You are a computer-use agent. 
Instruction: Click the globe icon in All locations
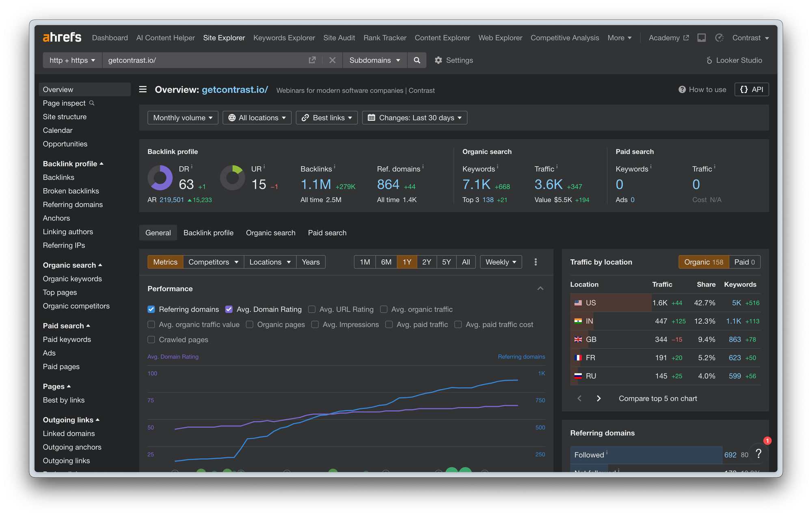pyautogui.click(x=232, y=118)
